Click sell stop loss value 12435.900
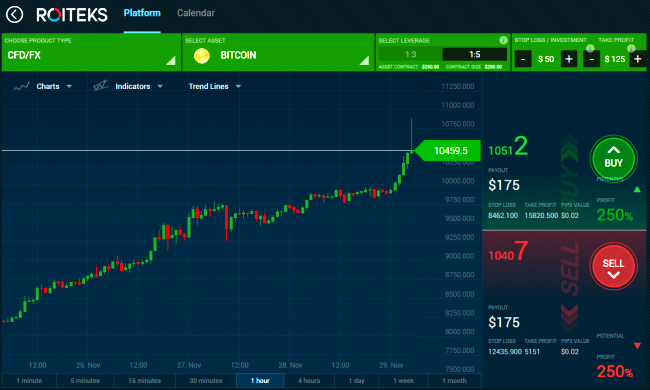Image resolution: width=650 pixels, height=390 pixels. [504, 351]
